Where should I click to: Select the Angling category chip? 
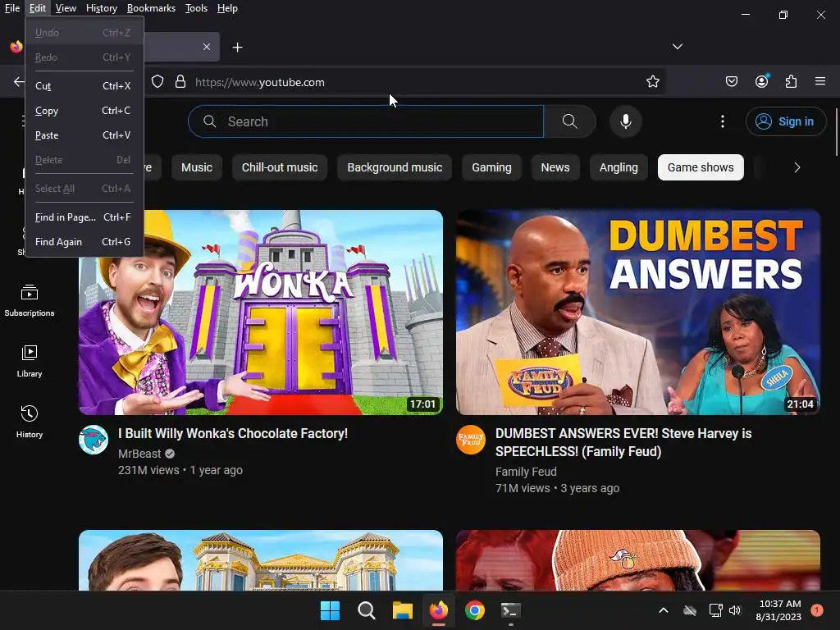[x=619, y=167]
